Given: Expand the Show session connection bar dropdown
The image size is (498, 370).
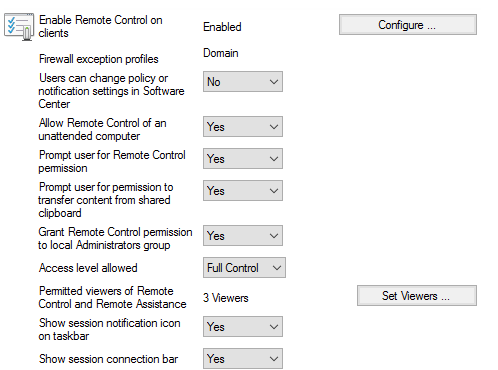Looking at the screenshot, I should pyautogui.click(x=243, y=359).
